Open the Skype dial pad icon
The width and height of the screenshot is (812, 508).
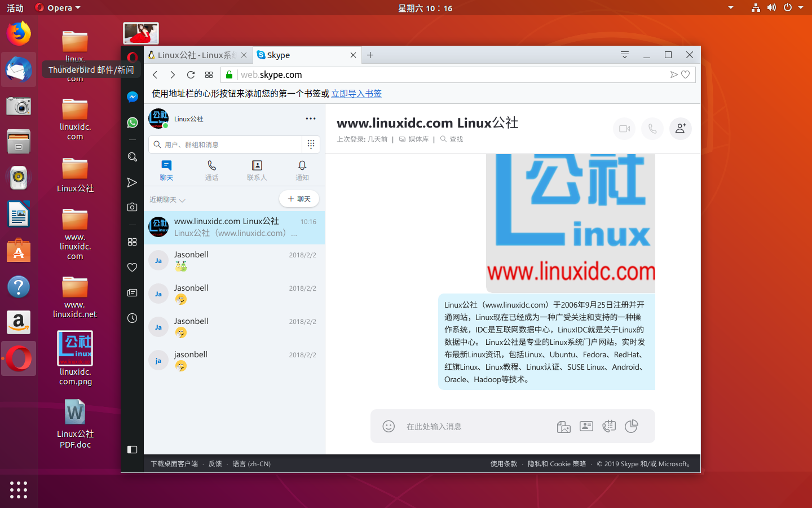click(x=311, y=144)
